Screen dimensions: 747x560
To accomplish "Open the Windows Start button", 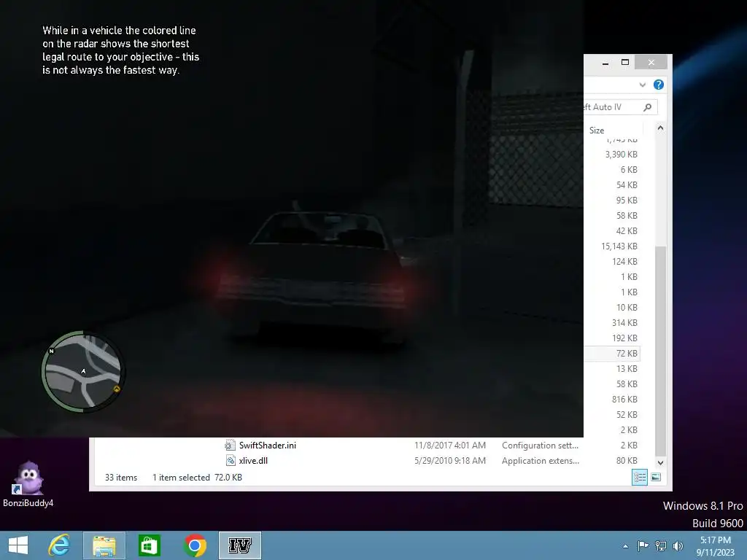I will (18, 545).
